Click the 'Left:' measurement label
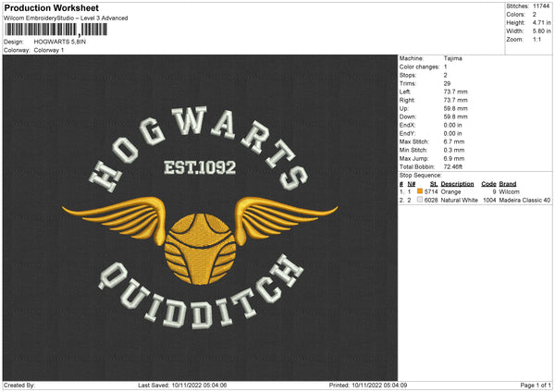 point(405,92)
